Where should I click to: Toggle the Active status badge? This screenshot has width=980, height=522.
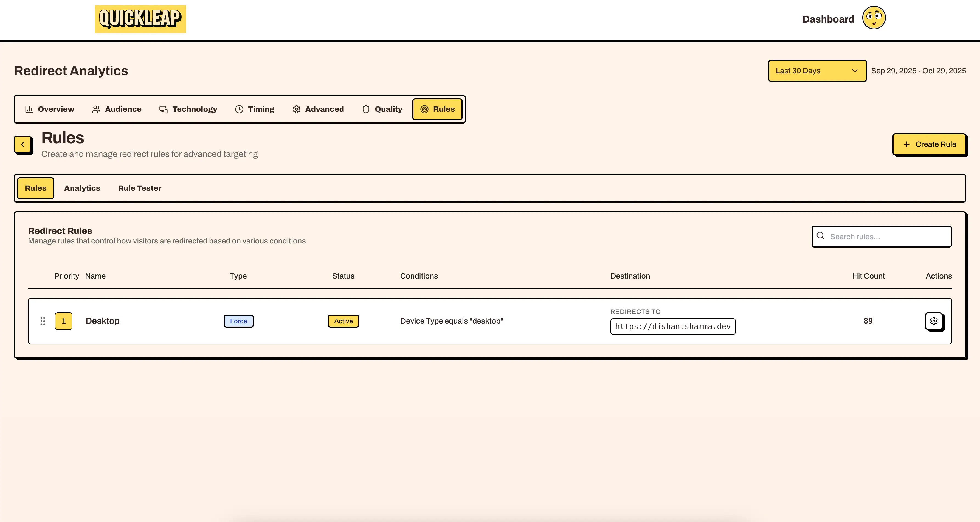(343, 321)
